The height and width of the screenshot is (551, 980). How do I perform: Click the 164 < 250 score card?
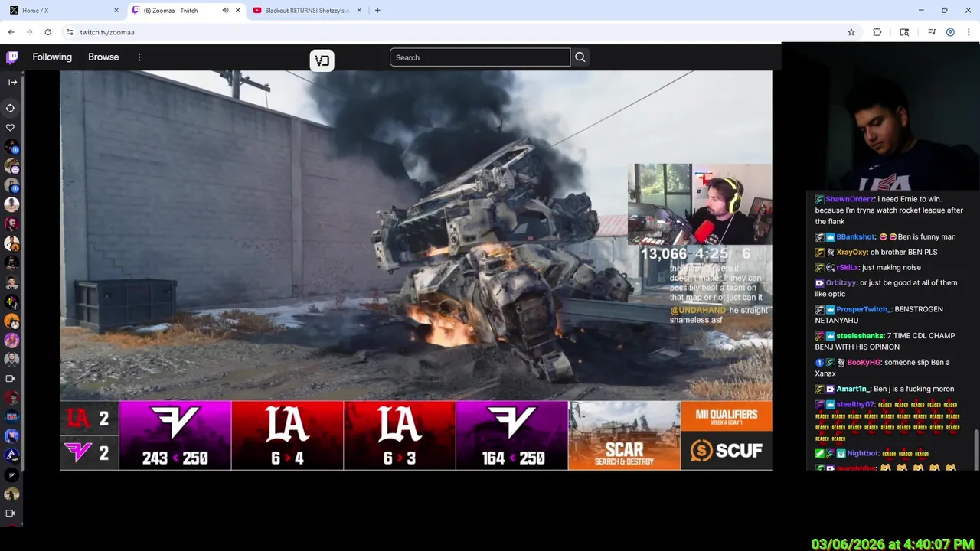point(512,435)
